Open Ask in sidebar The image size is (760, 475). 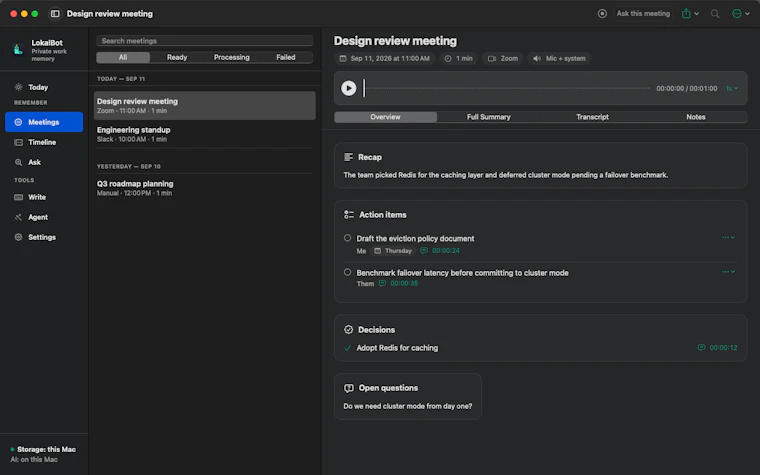[44, 162]
